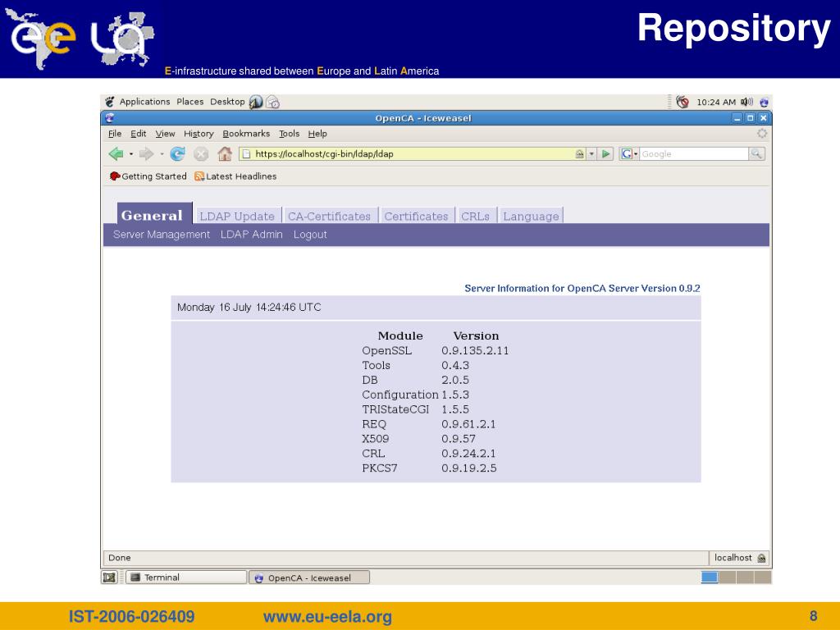Switch to the CA-Certificates tab
840x630 pixels.
pyautogui.click(x=330, y=216)
